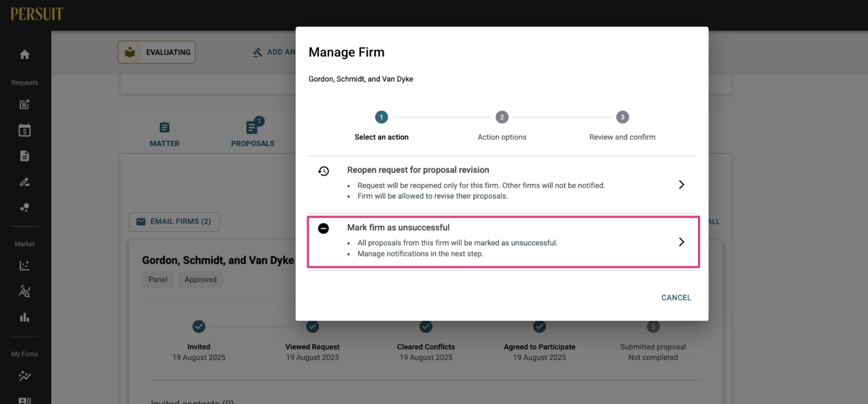Click the minus circle icon for unsuccessful
This screenshot has width=868, height=404.
(x=323, y=228)
